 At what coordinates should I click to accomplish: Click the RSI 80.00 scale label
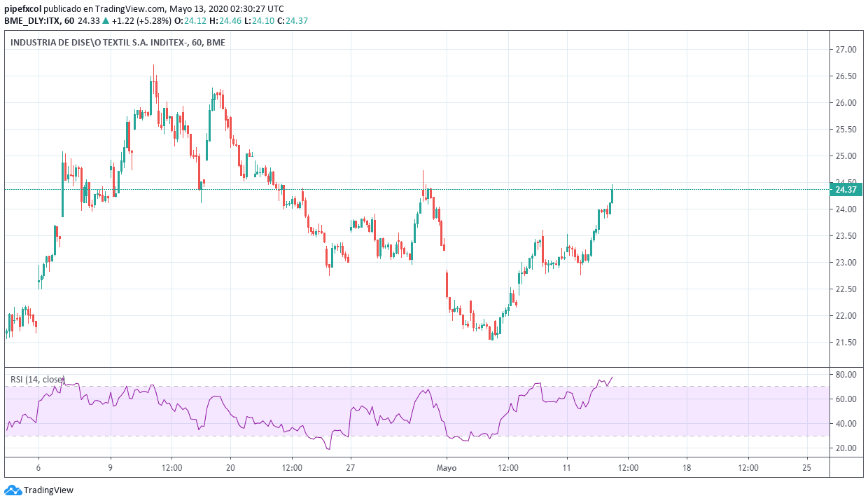point(846,375)
